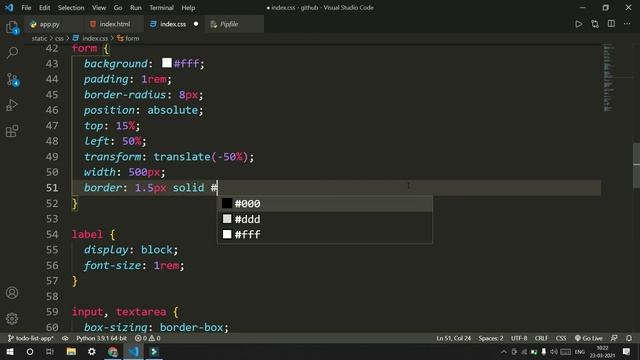The width and height of the screenshot is (640, 360).
Task: Open the File menu
Action: [26, 8]
